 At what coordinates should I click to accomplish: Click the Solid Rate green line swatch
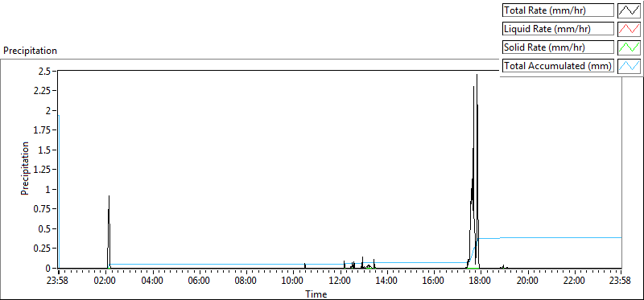click(629, 47)
